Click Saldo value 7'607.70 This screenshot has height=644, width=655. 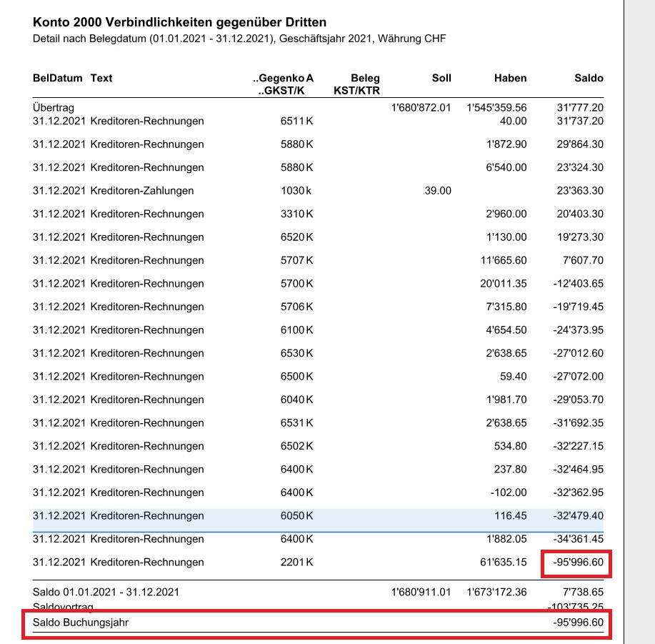coord(583,260)
